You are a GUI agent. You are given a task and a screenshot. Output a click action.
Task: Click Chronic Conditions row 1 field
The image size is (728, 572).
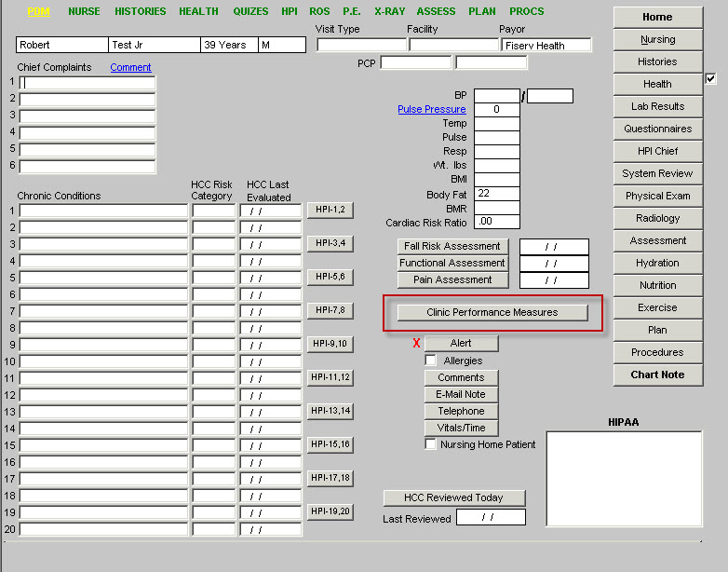click(103, 211)
